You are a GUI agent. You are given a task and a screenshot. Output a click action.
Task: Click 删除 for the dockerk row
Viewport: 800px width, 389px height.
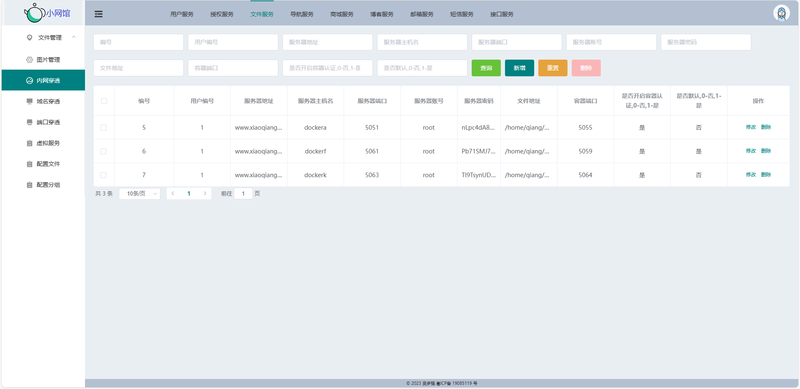pyautogui.click(x=766, y=175)
